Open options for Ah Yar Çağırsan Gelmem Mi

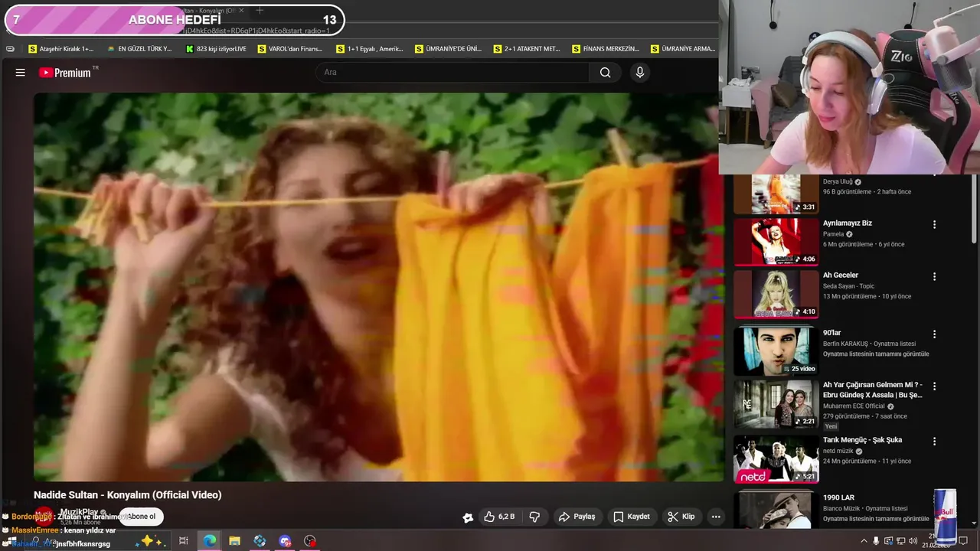(934, 386)
